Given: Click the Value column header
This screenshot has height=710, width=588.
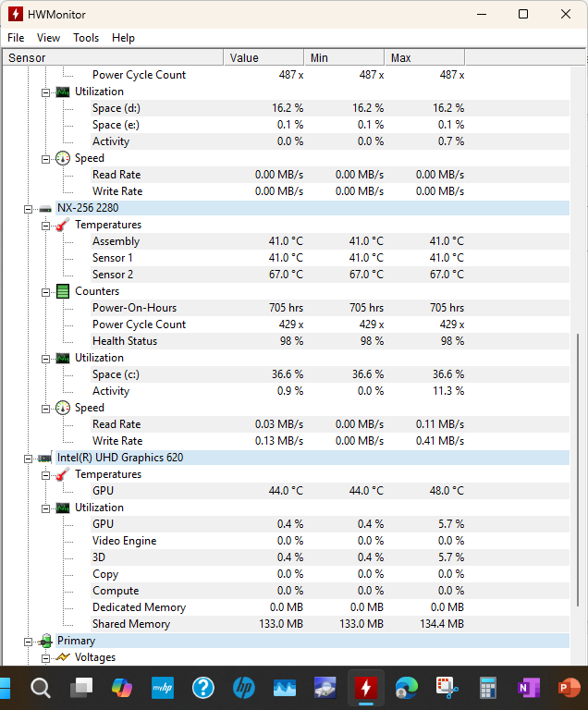Looking at the screenshot, I should tap(263, 58).
